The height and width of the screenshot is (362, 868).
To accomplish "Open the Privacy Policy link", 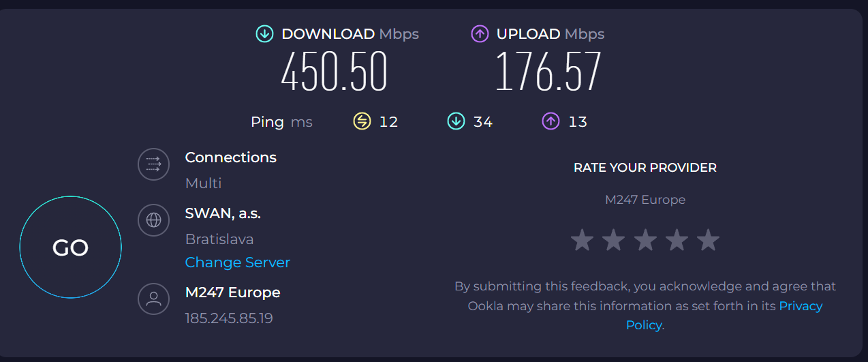I will 800,306.
